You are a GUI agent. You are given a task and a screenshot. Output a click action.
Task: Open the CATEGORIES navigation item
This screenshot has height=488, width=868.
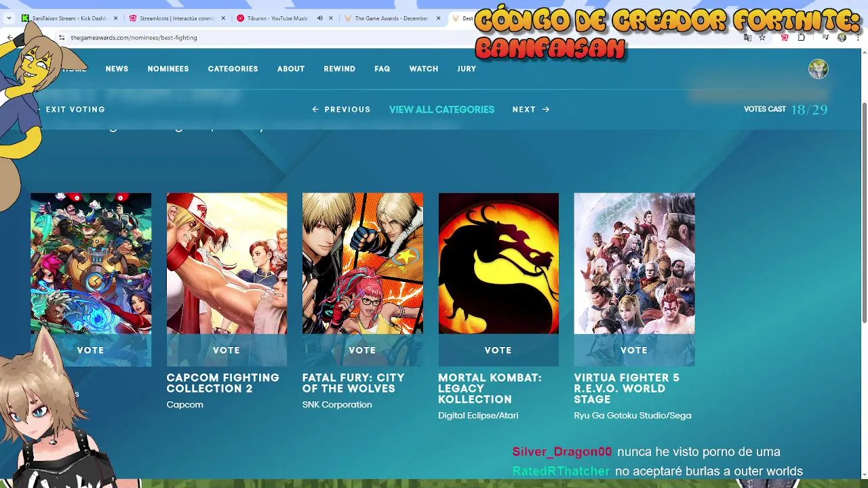pos(233,68)
